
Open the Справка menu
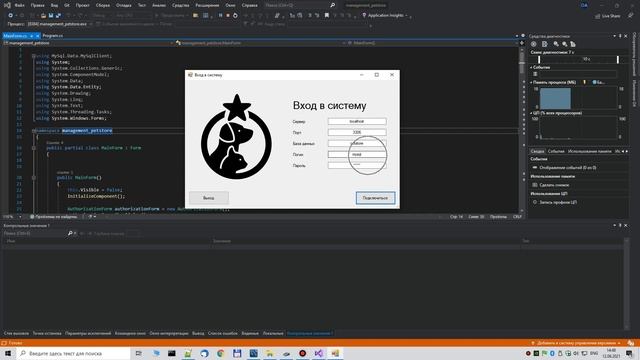(x=249, y=5)
